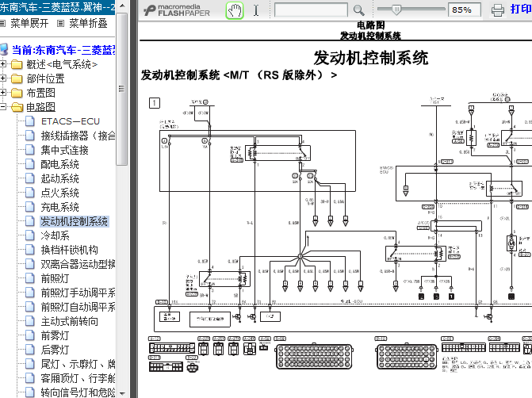Click the 前照灯 document icon
The width and height of the screenshot is (532, 398).
[30, 278]
